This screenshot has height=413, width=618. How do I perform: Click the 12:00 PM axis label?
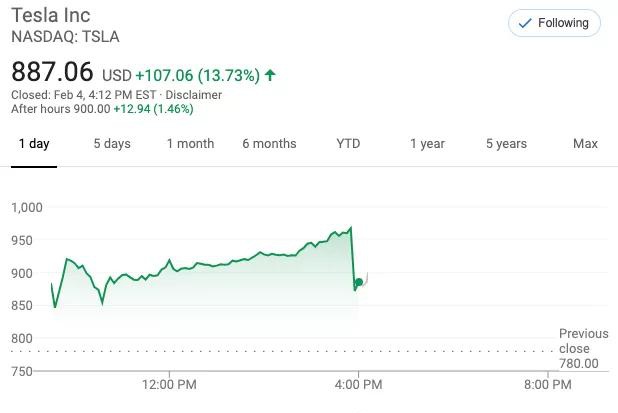(169, 384)
